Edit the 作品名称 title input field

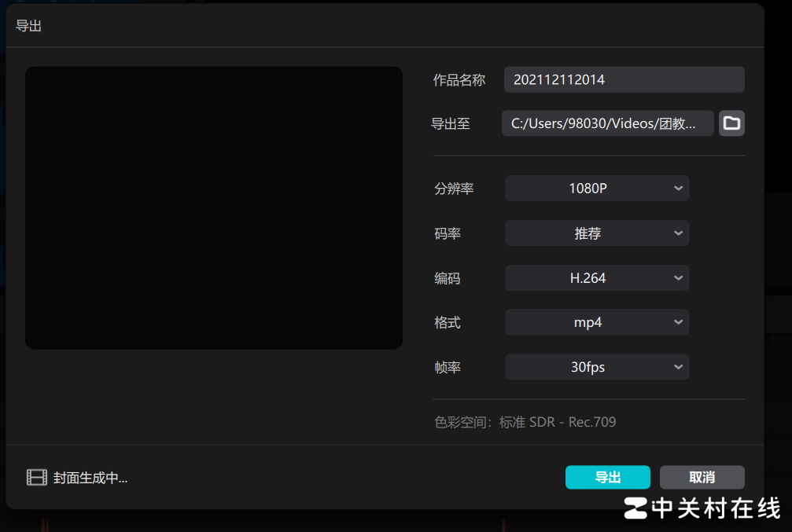[624, 79]
